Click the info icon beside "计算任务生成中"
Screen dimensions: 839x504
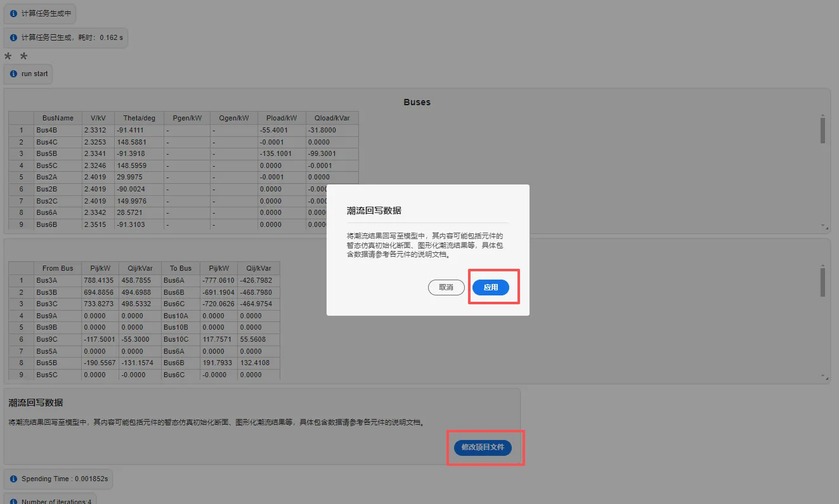coord(13,13)
